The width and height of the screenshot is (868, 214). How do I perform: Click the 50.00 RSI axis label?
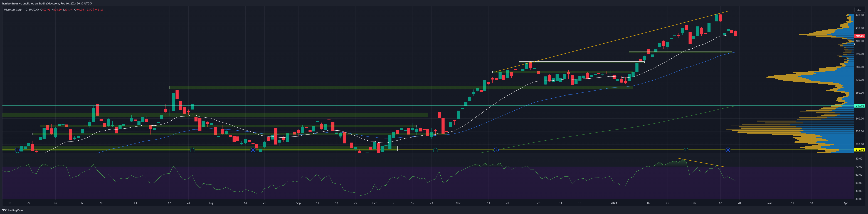click(859, 183)
